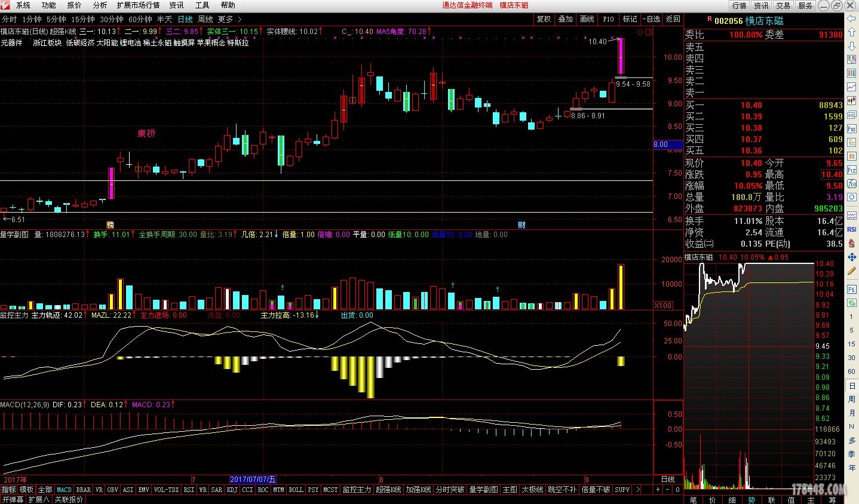The image size is (859, 504).
Task: Click the plus zoom button near 日线
Action: coord(658,490)
